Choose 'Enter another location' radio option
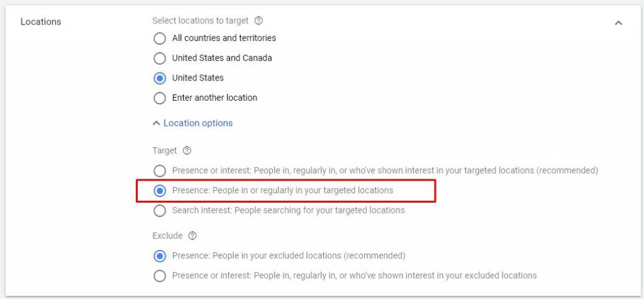Screen dimensions: 644x299 (160, 98)
